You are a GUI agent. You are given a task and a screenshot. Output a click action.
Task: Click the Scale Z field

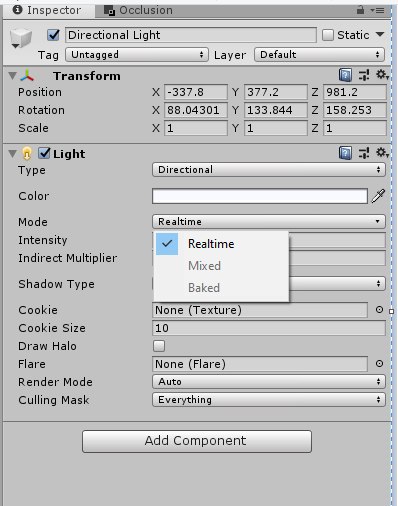coord(355,128)
